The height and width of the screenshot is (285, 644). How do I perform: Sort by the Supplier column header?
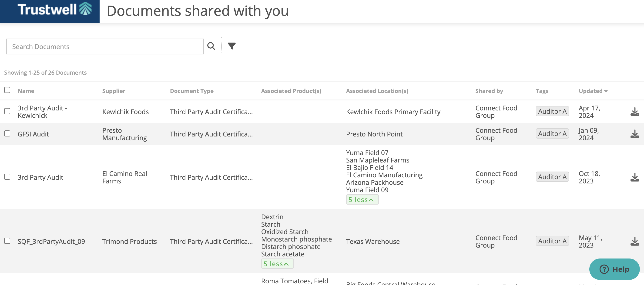(114, 91)
